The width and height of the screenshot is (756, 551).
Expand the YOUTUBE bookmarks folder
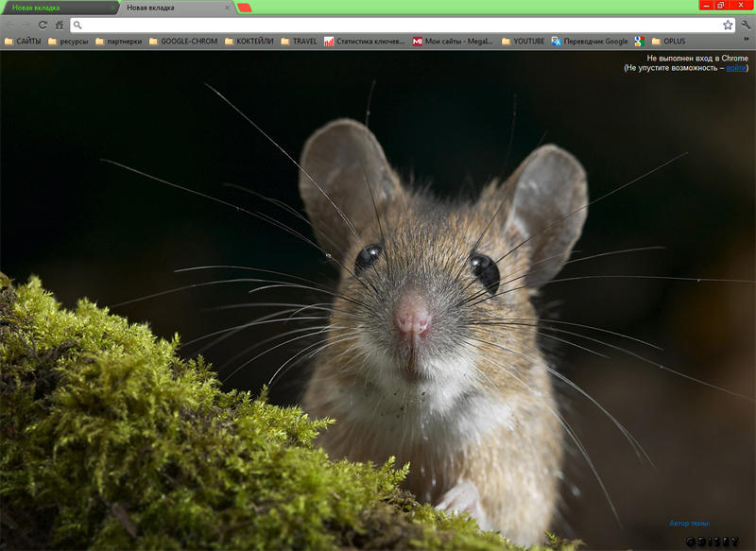pyautogui.click(x=524, y=42)
